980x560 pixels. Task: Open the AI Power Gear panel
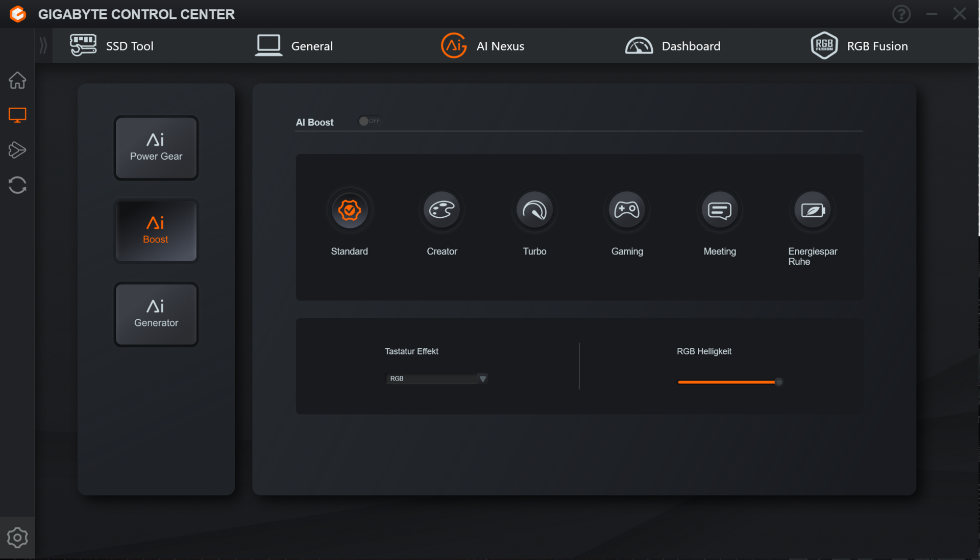[156, 148]
